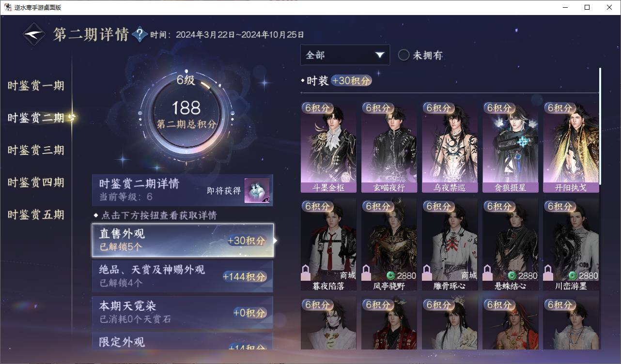Click the wardrobe icon on 暮夜陷落

tap(306, 273)
